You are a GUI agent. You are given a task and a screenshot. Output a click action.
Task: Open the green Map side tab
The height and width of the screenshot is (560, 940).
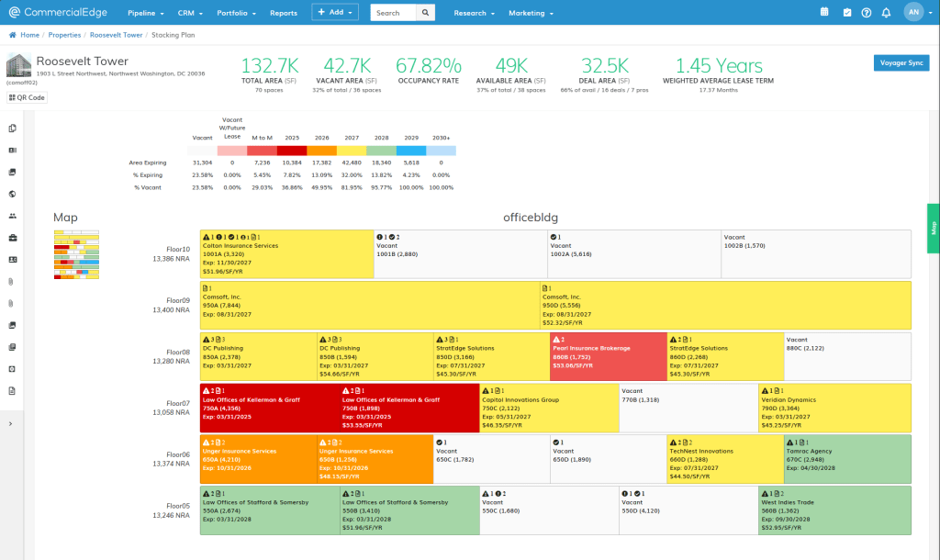click(934, 229)
